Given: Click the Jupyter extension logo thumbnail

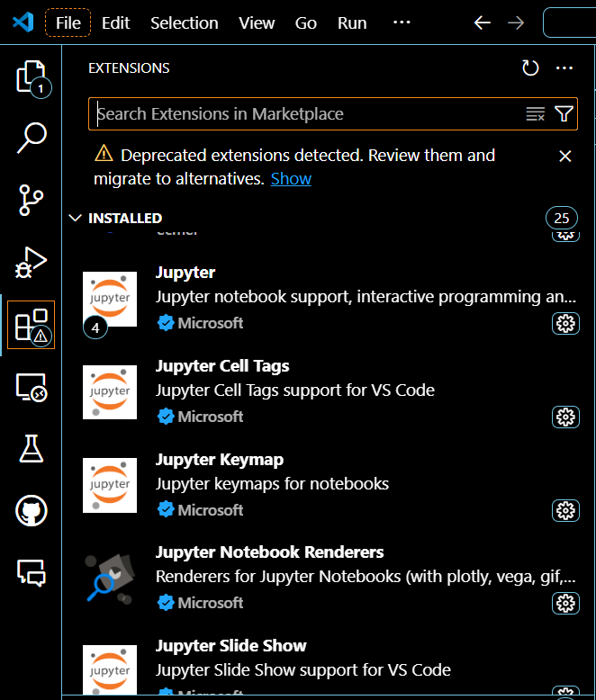Looking at the screenshot, I should point(110,299).
